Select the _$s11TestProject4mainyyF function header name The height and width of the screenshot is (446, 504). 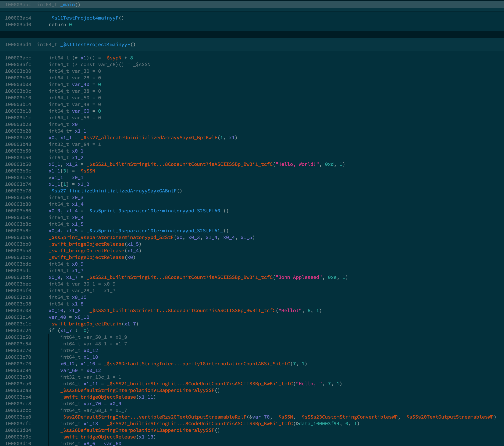click(x=95, y=45)
